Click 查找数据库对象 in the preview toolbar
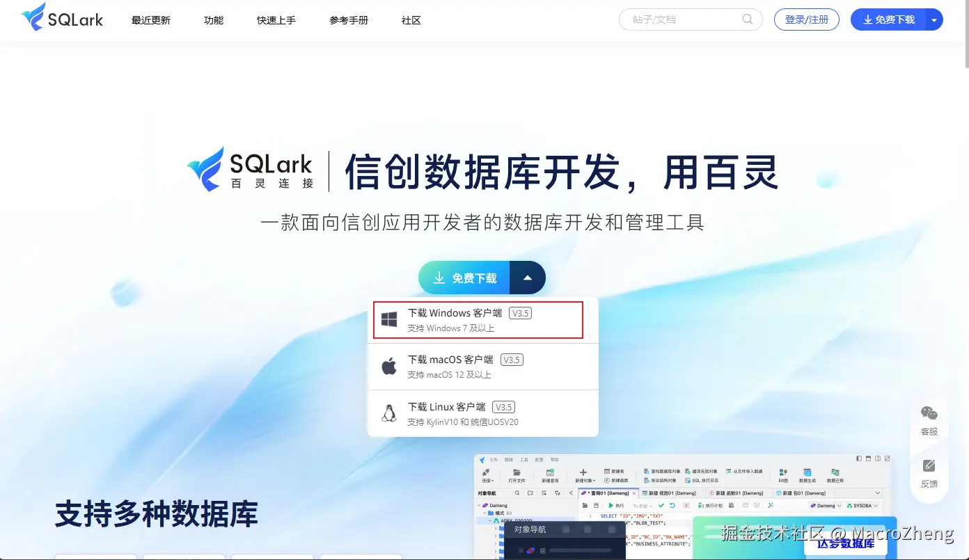969x560 pixels. [662, 471]
